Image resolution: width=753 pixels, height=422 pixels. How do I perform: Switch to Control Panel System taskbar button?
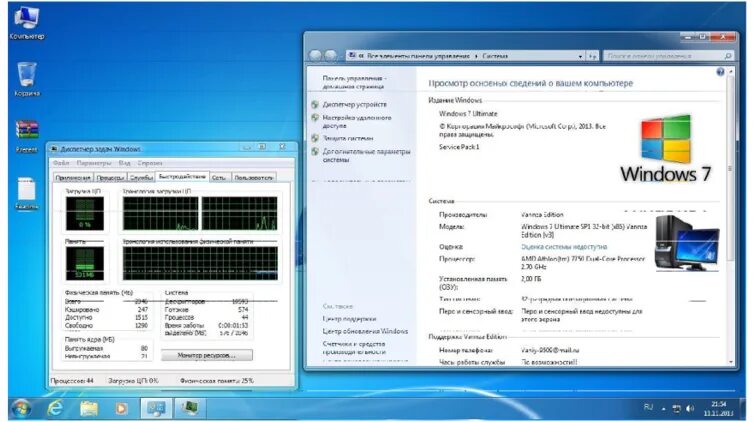pyautogui.click(x=156, y=408)
